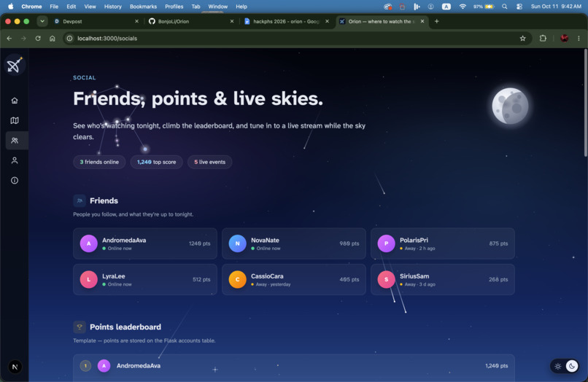Open Control Center in menu bar
The height and width of the screenshot is (382, 588).
point(519,7)
